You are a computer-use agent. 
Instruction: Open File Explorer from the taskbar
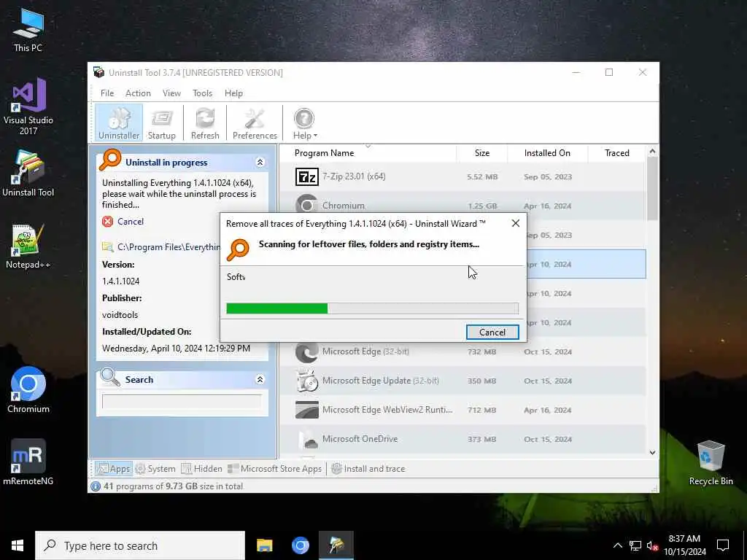tap(264, 545)
